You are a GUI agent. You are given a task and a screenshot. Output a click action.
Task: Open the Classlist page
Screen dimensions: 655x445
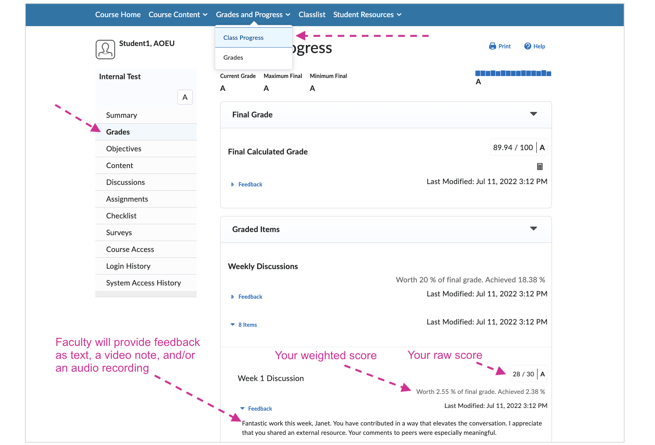(312, 15)
